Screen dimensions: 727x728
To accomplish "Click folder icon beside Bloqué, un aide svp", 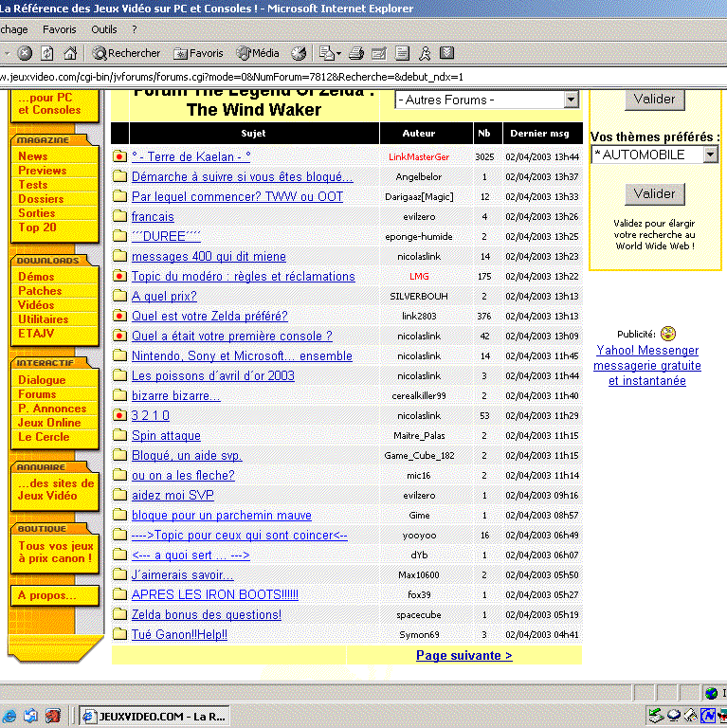I will (x=119, y=455).
